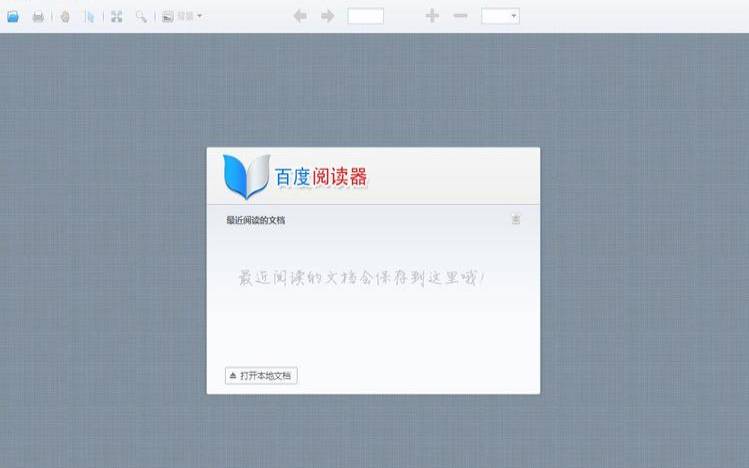The height and width of the screenshot is (468, 749).
Task: Click the 最近阅读的文档 heading
Action: coord(256,220)
